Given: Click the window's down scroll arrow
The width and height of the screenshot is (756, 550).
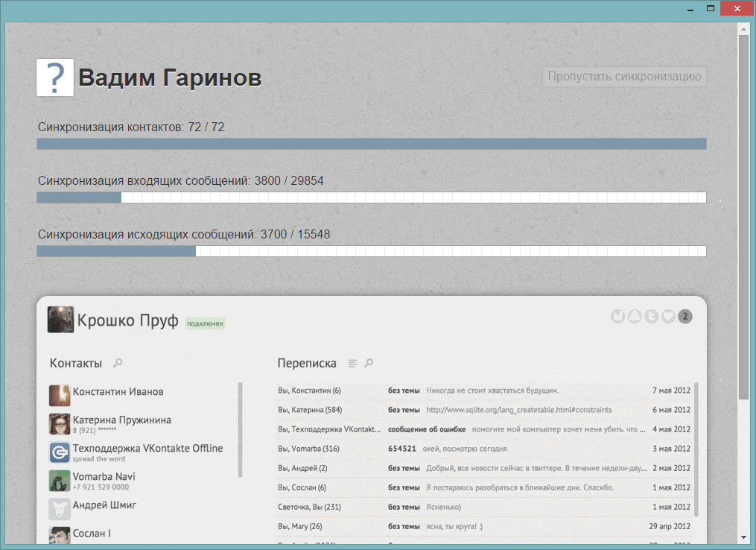Looking at the screenshot, I should pyautogui.click(x=743, y=537).
